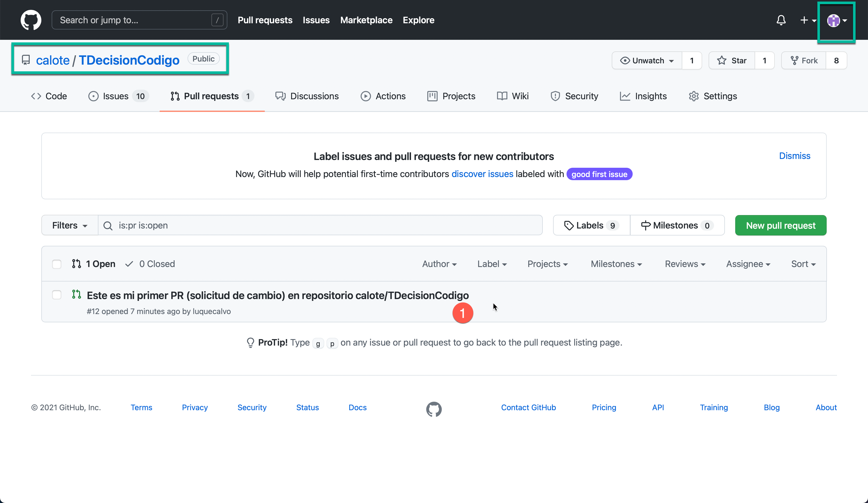
Task: Expand the Unwatch dropdown
Action: coord(647,61)
